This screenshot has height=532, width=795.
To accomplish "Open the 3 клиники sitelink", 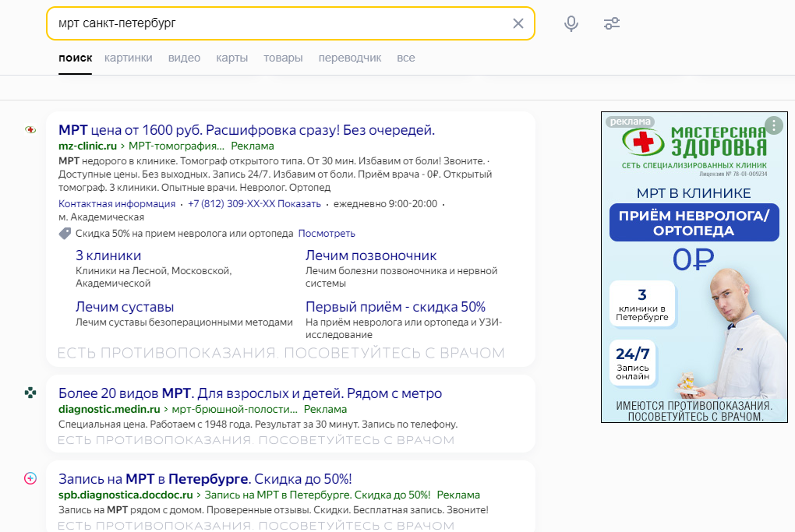I will [x=108, y=255].
